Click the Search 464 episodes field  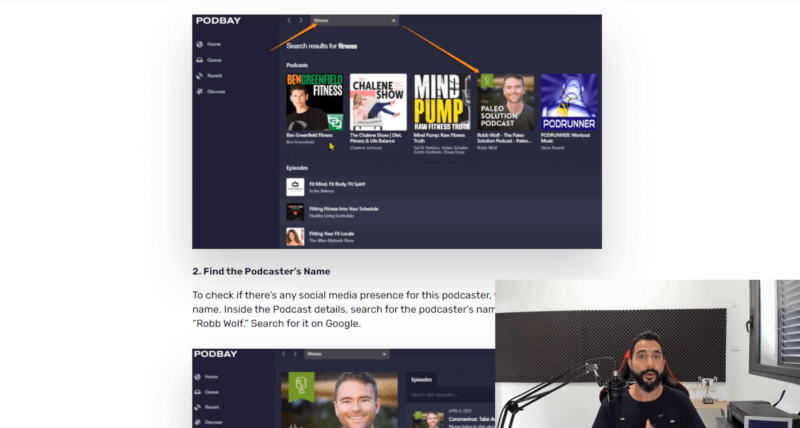(x=451, y=395)
